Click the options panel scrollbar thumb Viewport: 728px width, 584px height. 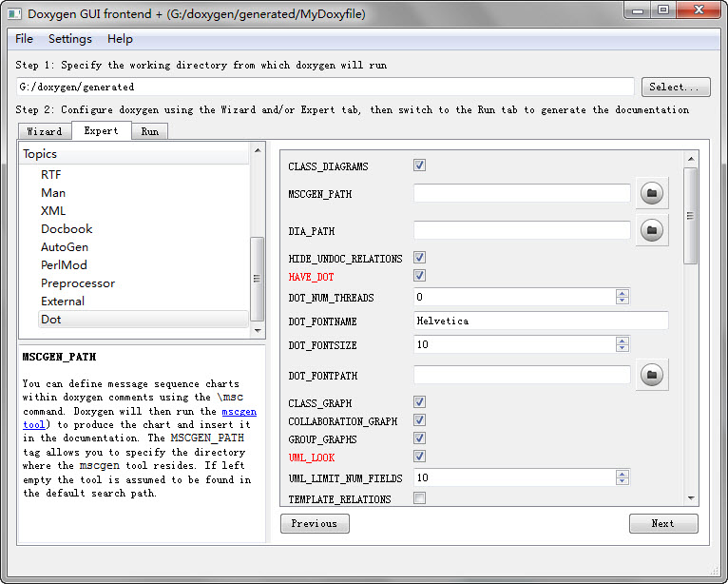point(690,216)
